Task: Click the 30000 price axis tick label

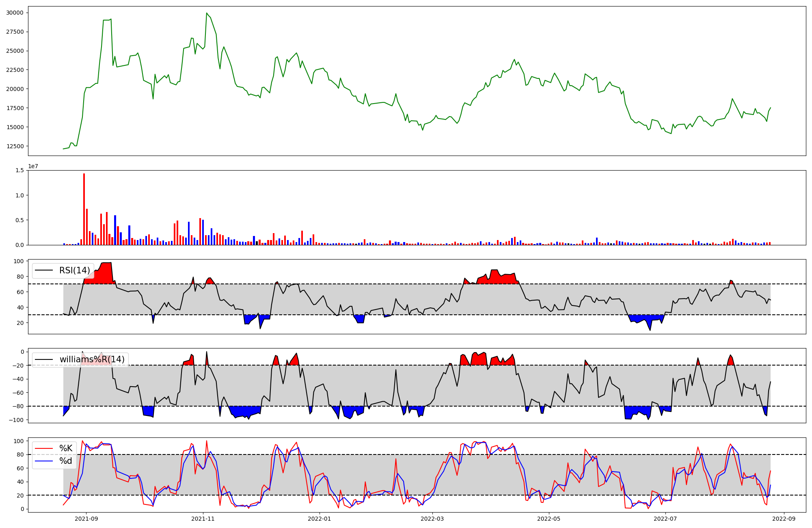Action: pyautogui.click(x=15, y=13)
